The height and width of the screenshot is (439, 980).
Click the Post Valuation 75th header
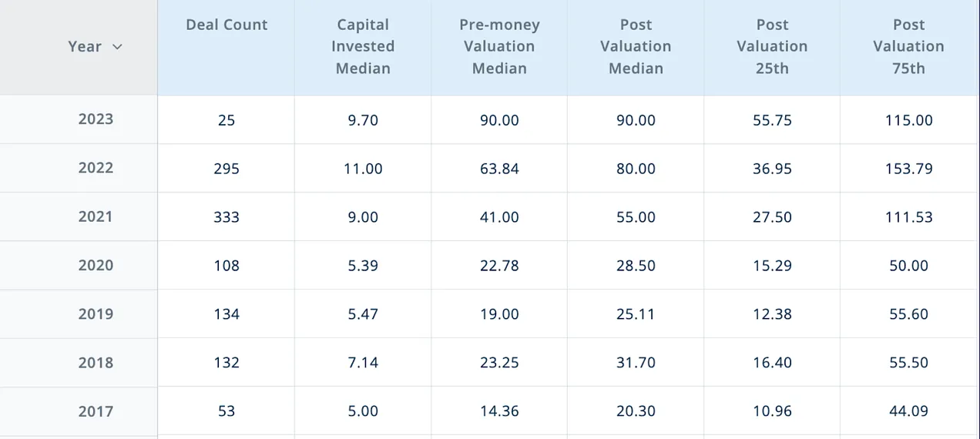point(908,47)
